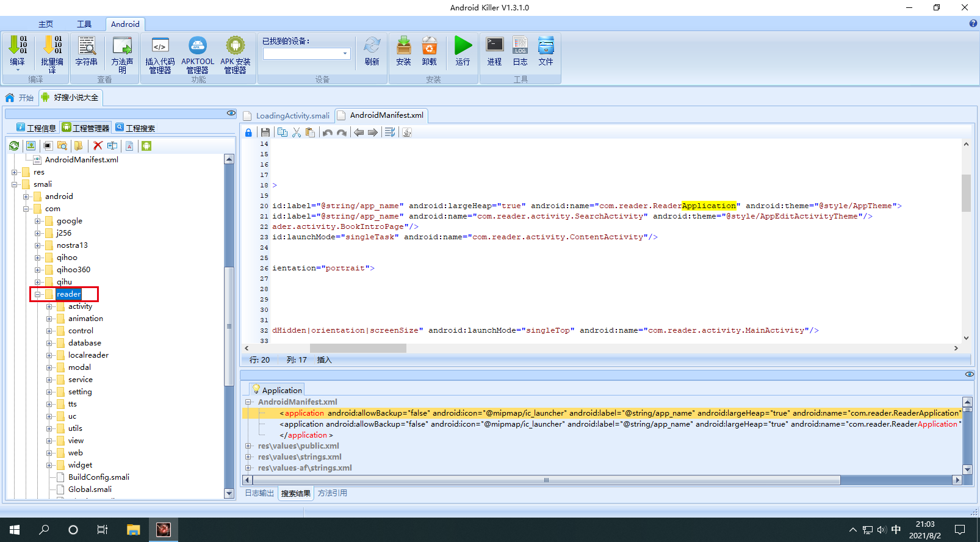This screenshot has width=980, height=542.
Task: Click the Java view icon in editor toolbar
Action: (407, 132)
